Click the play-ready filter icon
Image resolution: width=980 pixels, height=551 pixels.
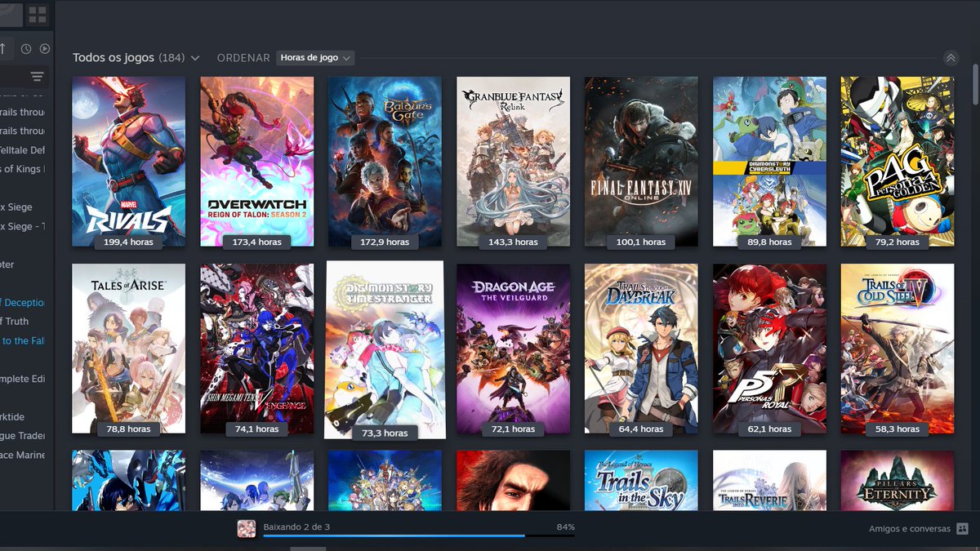(45, 49)
